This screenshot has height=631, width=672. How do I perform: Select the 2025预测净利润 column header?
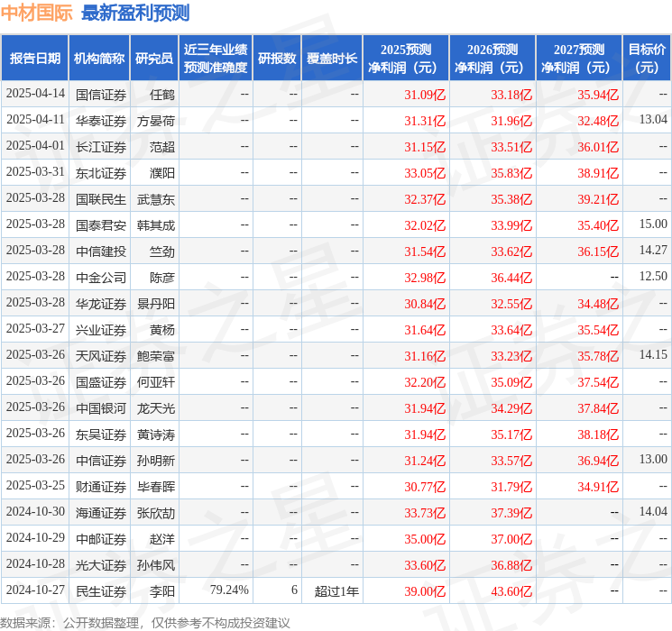pos(406,58)
